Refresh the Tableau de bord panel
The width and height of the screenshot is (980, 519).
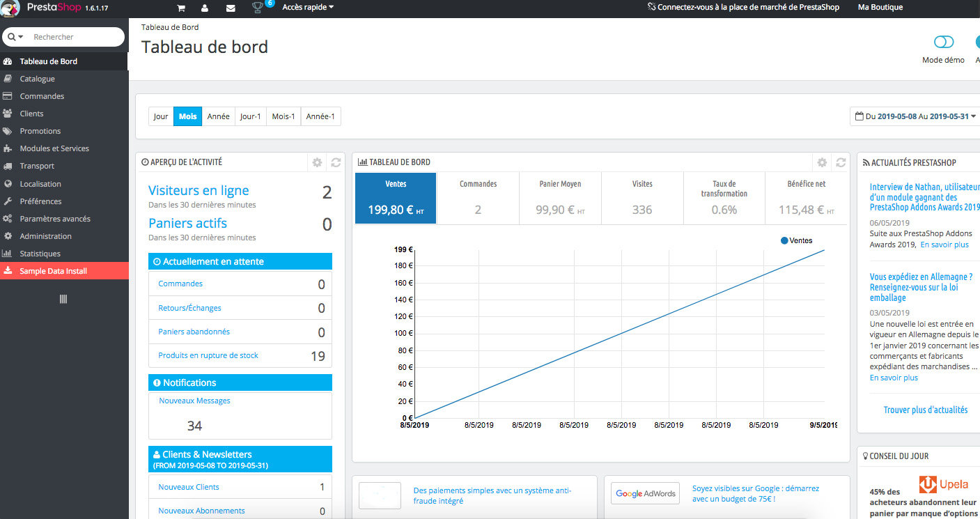click(x=841, y=162)
